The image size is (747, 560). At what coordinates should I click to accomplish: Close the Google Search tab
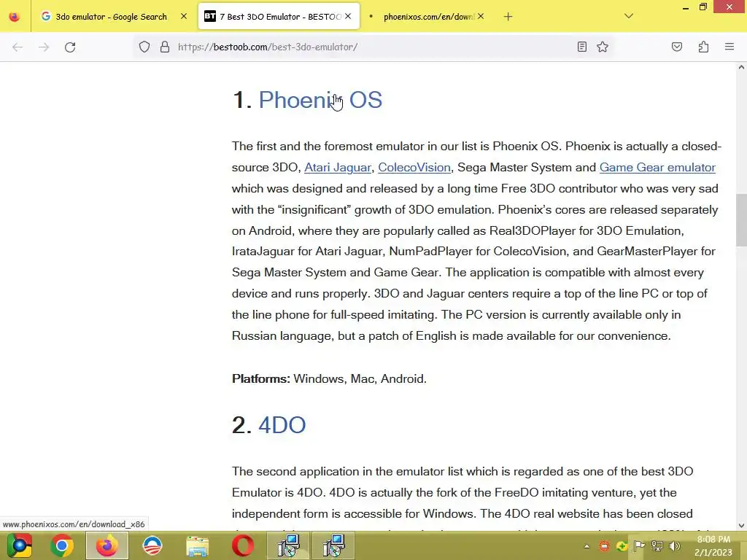click(184, 16)
